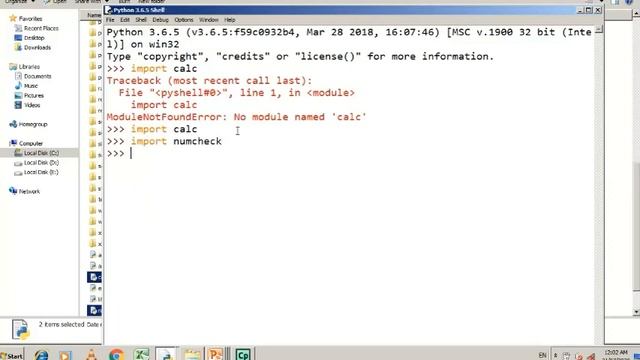Click the 'import numcheck' line in the shell

[x=164, y=141]
